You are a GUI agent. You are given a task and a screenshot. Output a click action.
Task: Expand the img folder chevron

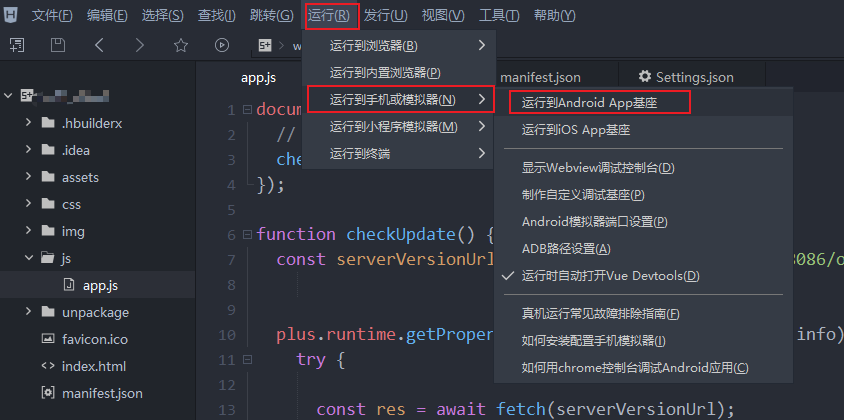[28, 232]
